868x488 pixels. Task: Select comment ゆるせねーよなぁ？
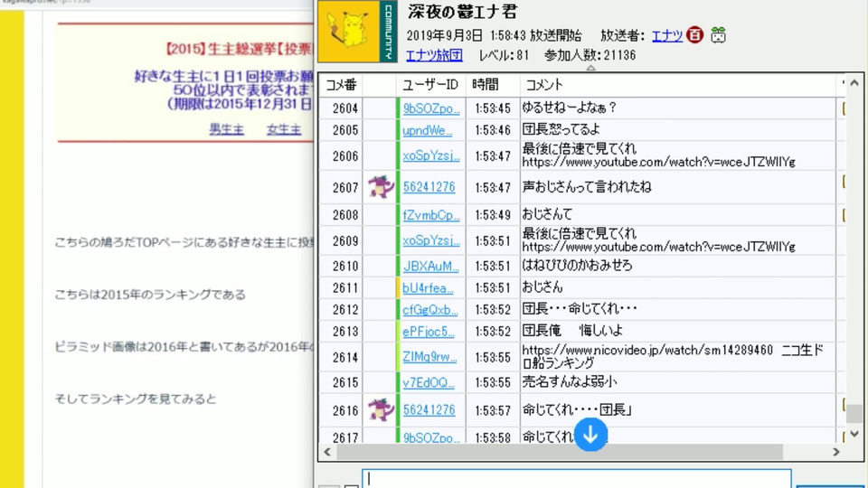tap(569, 108)
